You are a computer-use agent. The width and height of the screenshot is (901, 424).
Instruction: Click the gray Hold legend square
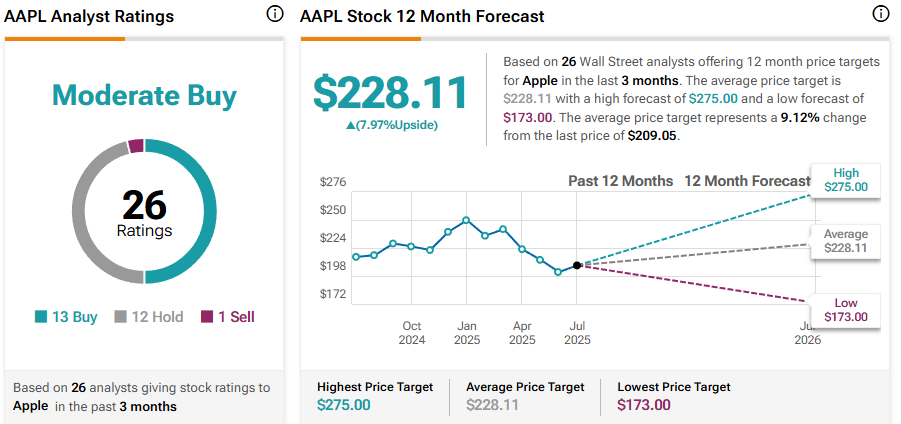120,317
